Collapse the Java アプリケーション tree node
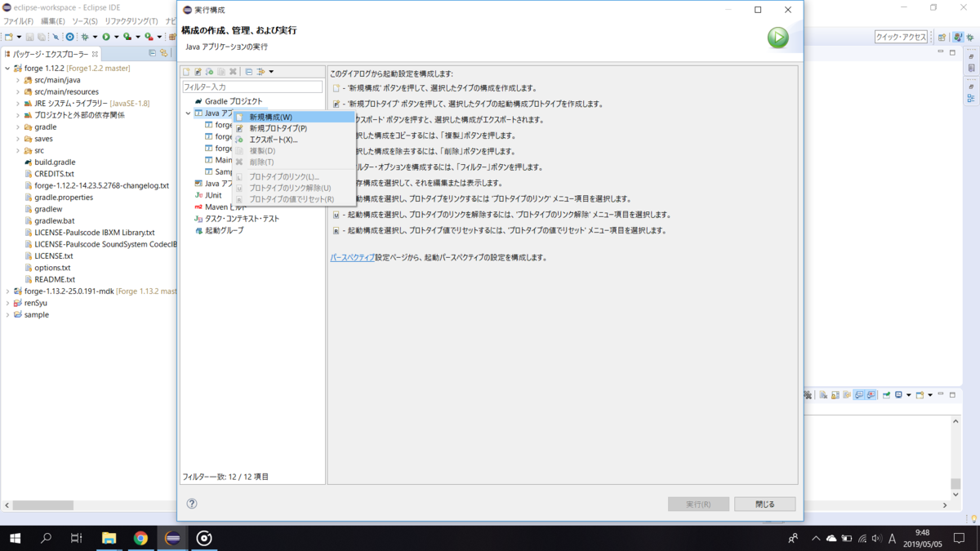The height and width of the screenshot is (551, 980). tap(189, 113)
